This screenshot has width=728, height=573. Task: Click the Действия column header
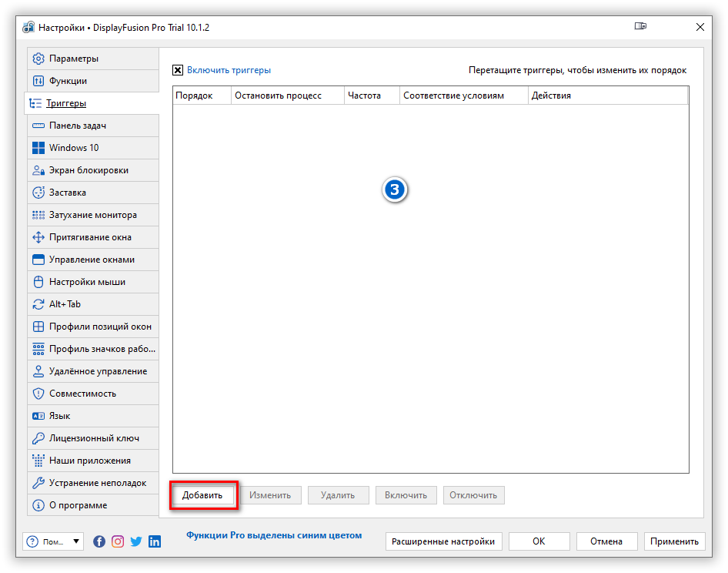tap(608, 95)
